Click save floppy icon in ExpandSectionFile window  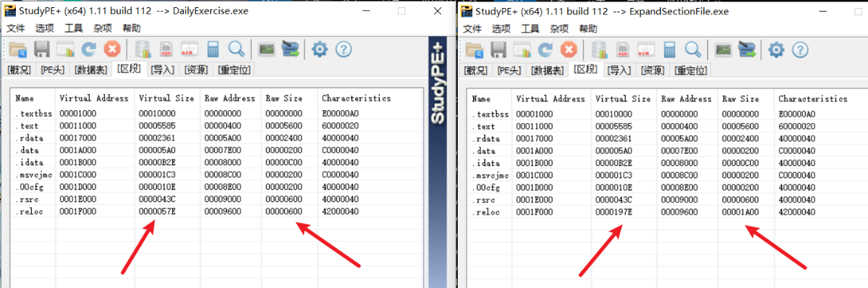tap(499, 49)
